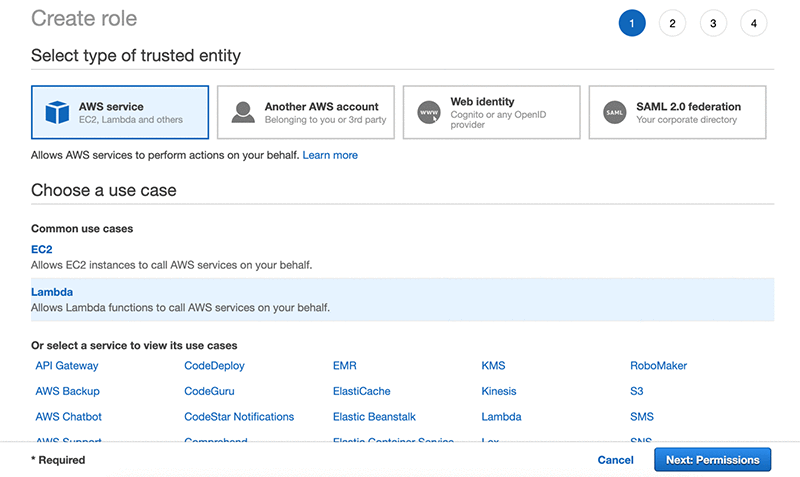Select the AWS service trusted entity card
The width and height of the screenshot is (800, 477).
[x=120, y=112]
